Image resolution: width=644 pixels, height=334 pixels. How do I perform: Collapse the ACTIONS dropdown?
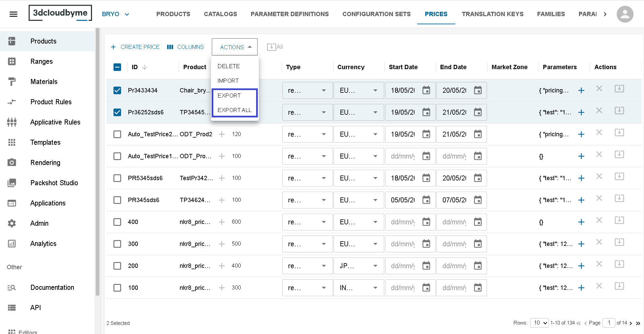[235, 47]
